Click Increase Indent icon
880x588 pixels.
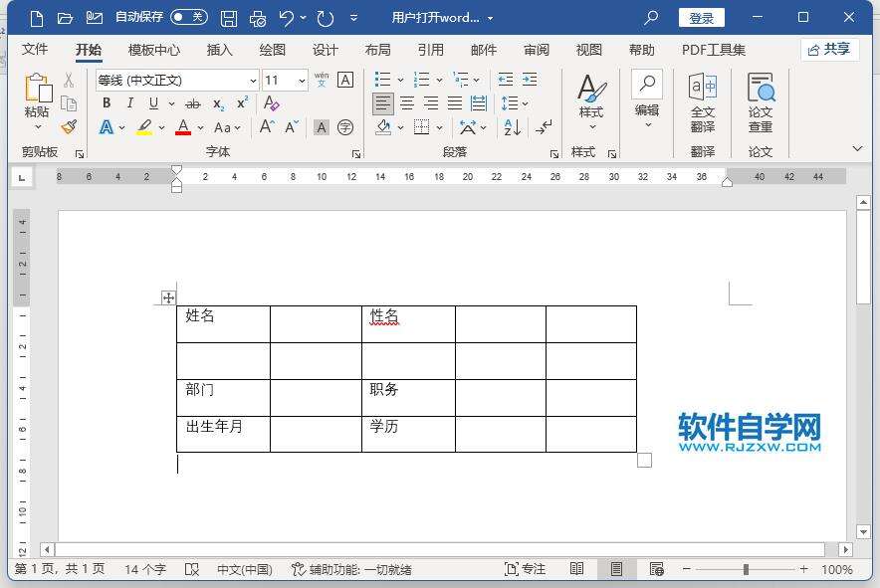(530, 80)
